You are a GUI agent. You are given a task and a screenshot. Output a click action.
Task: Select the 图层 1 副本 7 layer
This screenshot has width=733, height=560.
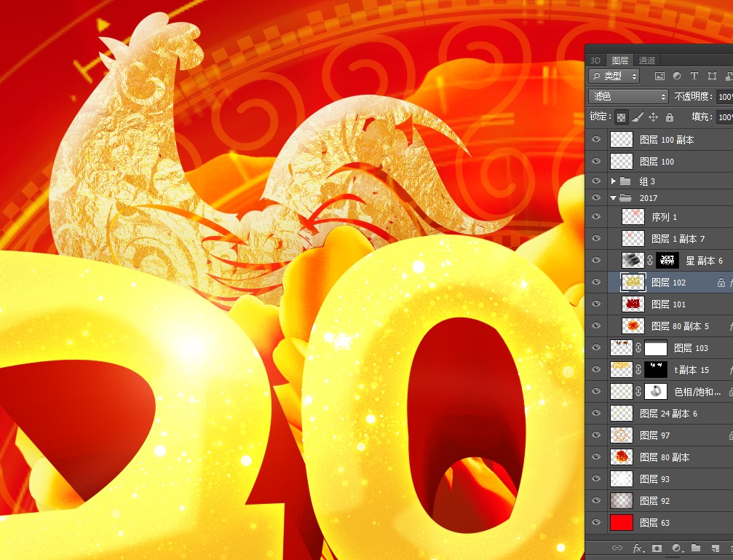(x=678, y=239)
